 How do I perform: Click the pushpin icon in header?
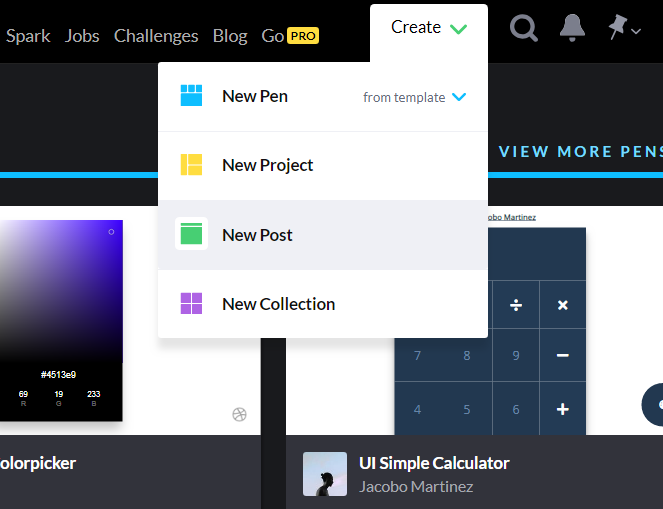coord(618,27)
